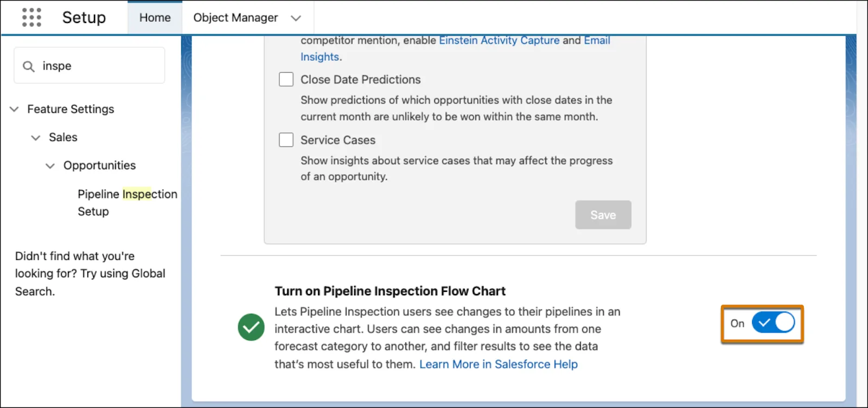Open the App Launcher dots grid

31,17
